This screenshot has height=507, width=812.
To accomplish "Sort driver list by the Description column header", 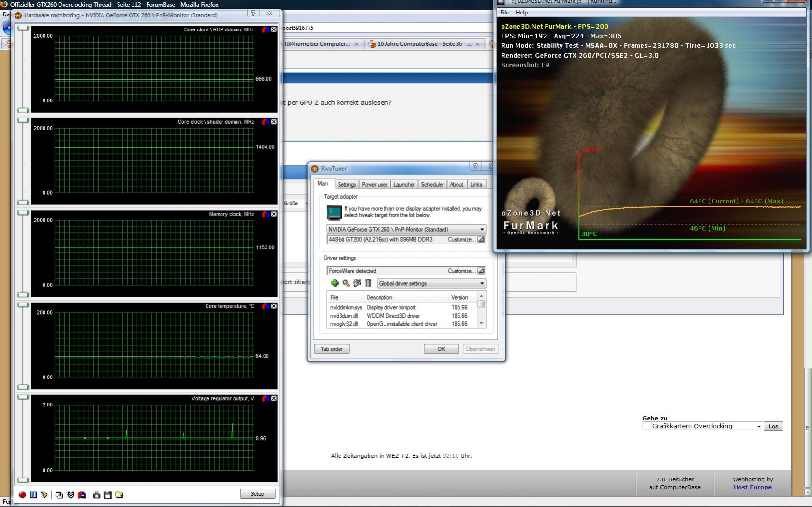I will (x=406, y=298).
